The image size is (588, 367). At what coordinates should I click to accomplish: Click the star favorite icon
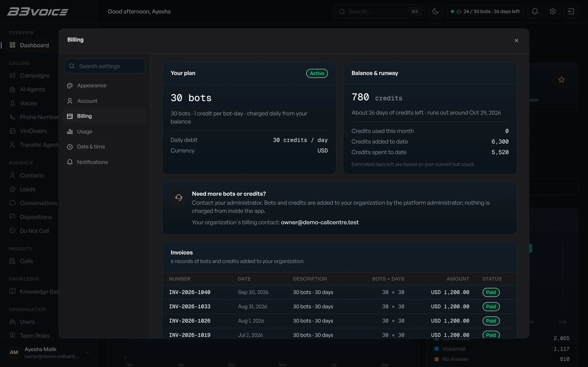pyautogui.click(x=561, y=80)
